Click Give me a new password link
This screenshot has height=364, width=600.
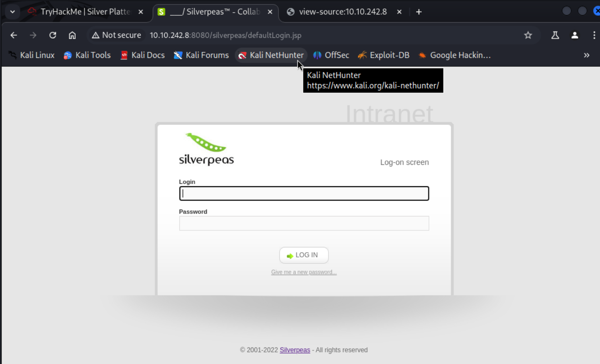(x=304, y=272)
